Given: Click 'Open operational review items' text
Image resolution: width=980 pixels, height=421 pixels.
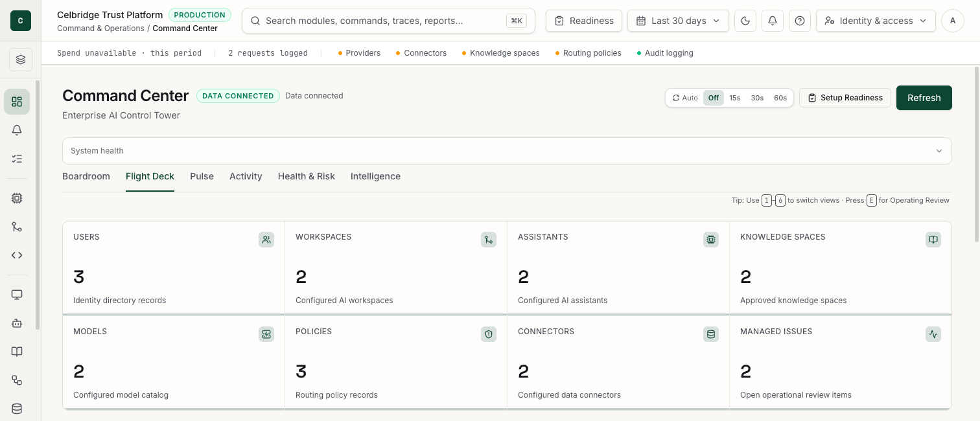Looking at the screenshot, I should [796, 395].
